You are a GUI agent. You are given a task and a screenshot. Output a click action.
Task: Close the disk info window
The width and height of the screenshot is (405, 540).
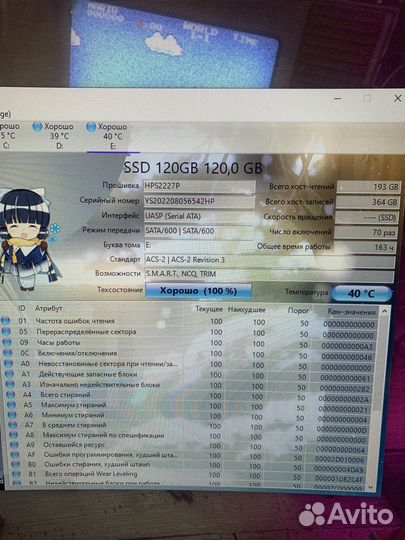coord(397,98)
